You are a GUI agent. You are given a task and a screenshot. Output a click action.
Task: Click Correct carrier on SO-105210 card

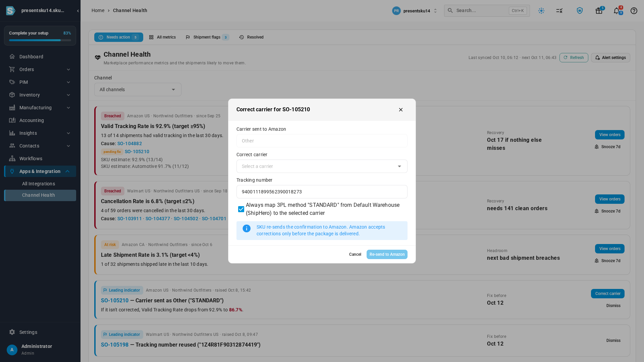608,294
